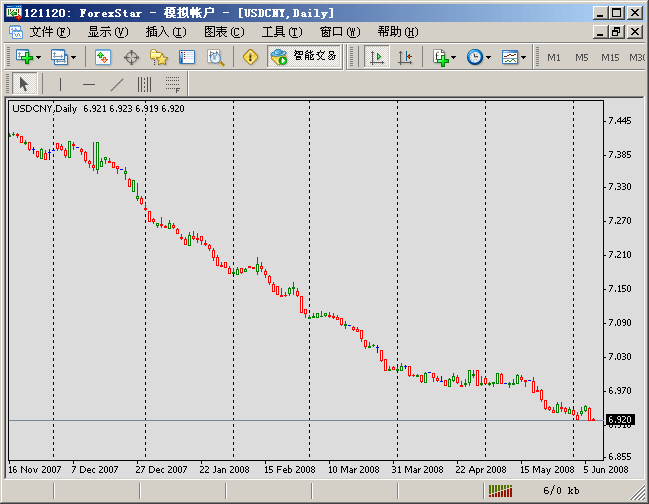Click the 7.030 price scale label

620,357
